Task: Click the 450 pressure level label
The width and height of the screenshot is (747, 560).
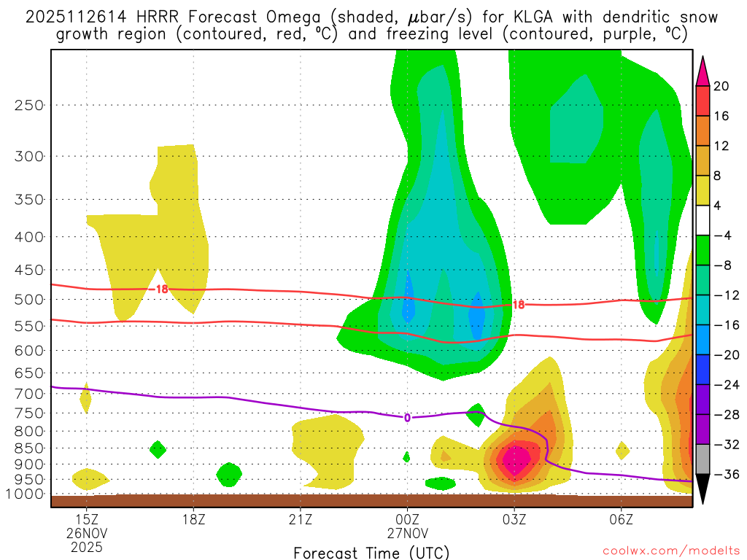Action: tap(29, 270)
